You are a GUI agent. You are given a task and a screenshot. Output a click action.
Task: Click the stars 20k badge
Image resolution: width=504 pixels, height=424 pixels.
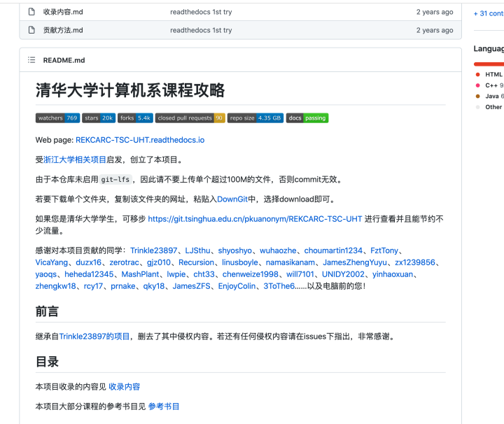[x=99, y=118]
